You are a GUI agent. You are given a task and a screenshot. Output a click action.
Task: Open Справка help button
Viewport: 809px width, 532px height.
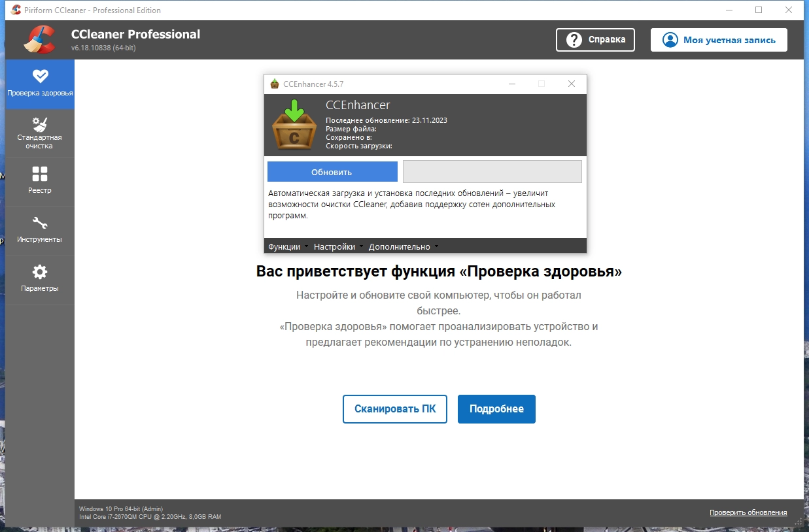595,40
